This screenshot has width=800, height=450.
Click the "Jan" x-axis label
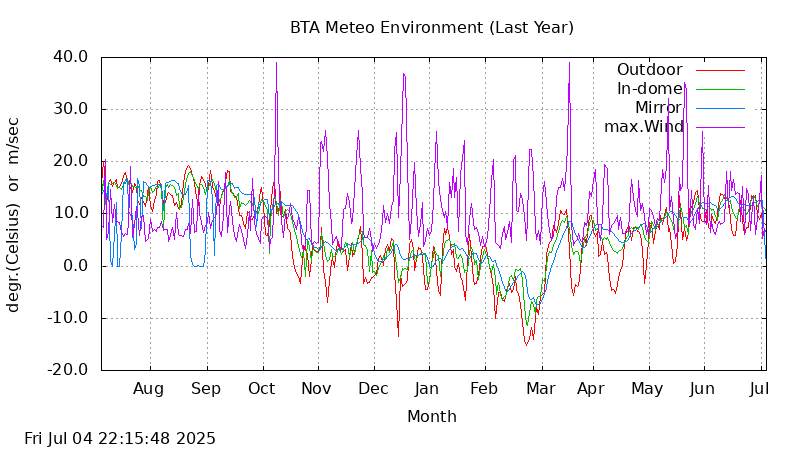(x=427, y=389)
